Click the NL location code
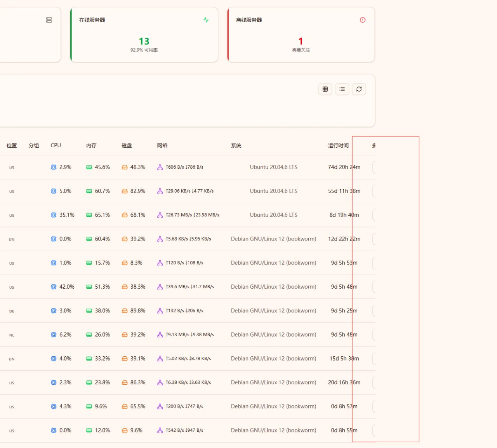497x448 pixels. (12, 335)
